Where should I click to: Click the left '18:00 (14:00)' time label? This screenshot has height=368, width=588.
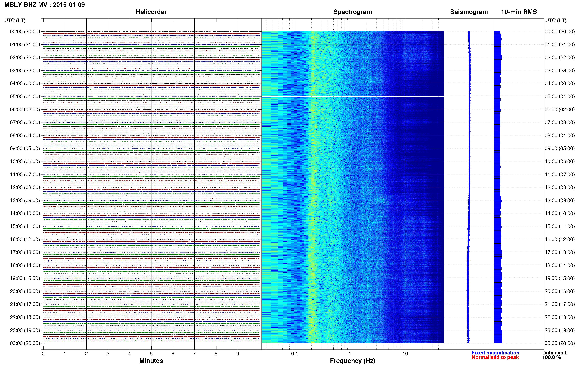(25, 265)
